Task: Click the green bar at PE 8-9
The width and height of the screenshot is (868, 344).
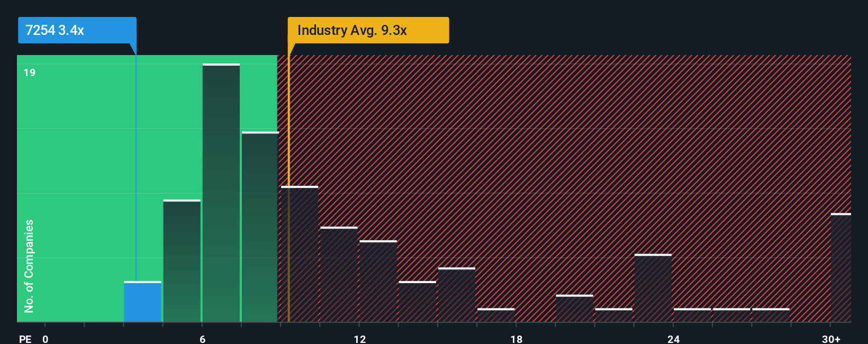Action: click(260, 227)
